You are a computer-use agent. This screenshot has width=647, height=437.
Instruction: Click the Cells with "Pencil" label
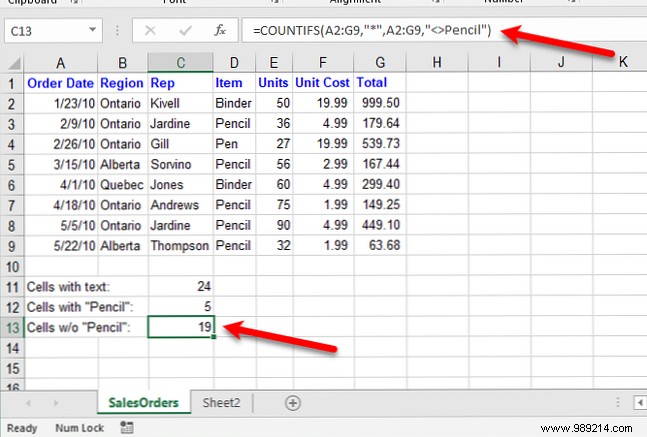point(80,307)
